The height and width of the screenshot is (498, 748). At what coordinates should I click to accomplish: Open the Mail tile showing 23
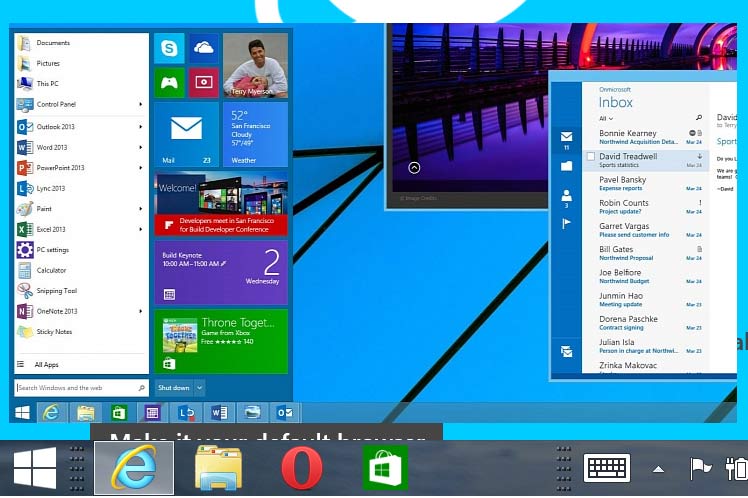click(x=187, y=135)
